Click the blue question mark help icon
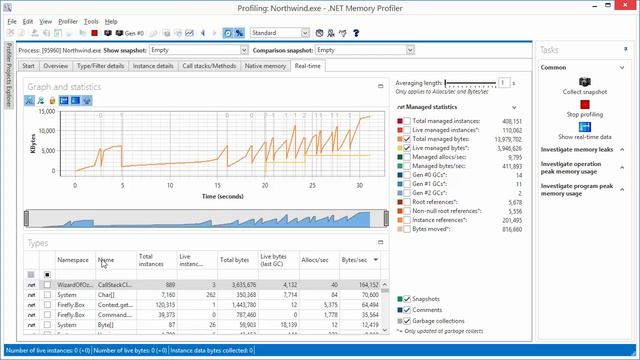This screenshot has height=360, width=640. (x=356, y=33)
